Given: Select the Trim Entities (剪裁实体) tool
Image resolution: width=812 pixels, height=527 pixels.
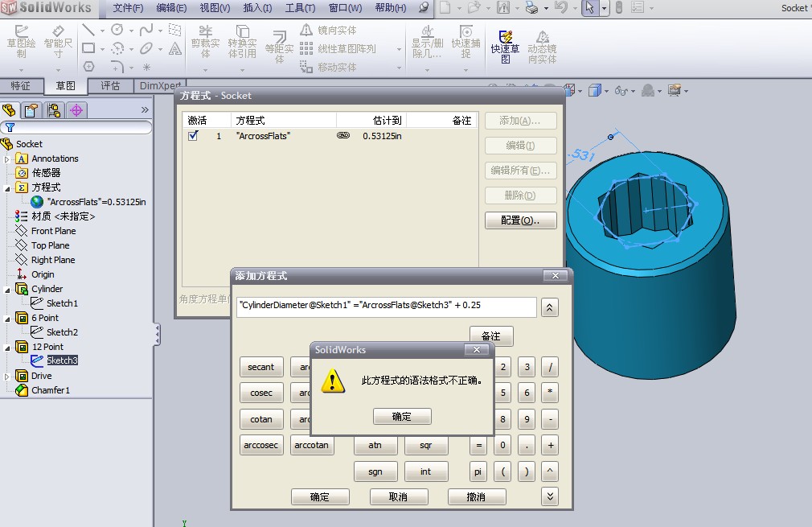Looking at the screenshot, I should tap(206, 42).
